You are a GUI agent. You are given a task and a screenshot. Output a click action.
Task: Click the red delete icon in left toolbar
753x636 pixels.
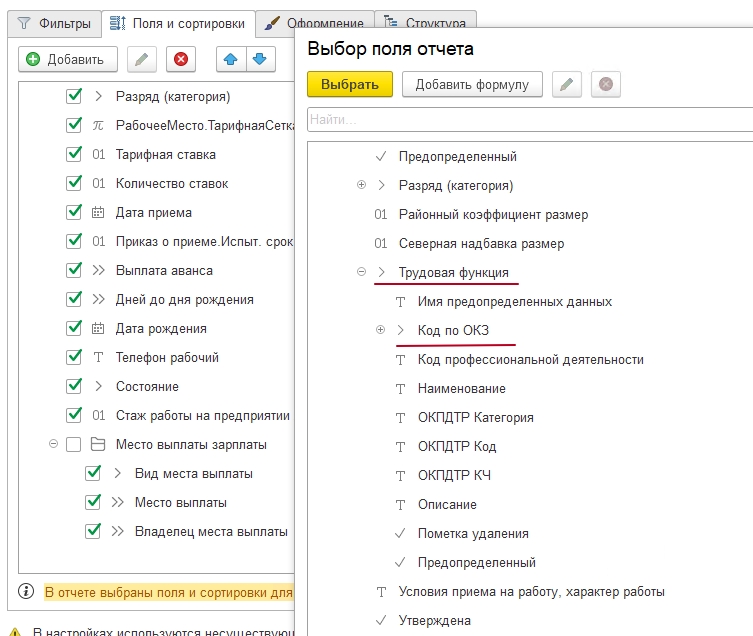click(x=181, y=59)
